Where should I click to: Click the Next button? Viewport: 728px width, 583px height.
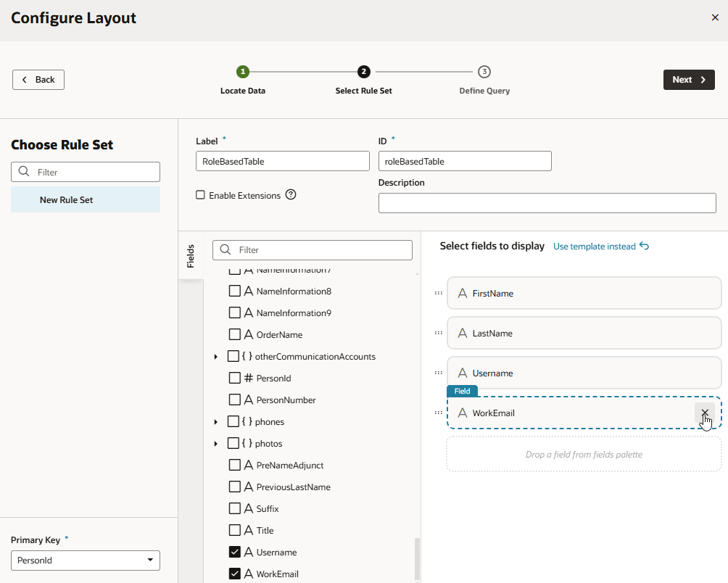(x=688, y=80)
